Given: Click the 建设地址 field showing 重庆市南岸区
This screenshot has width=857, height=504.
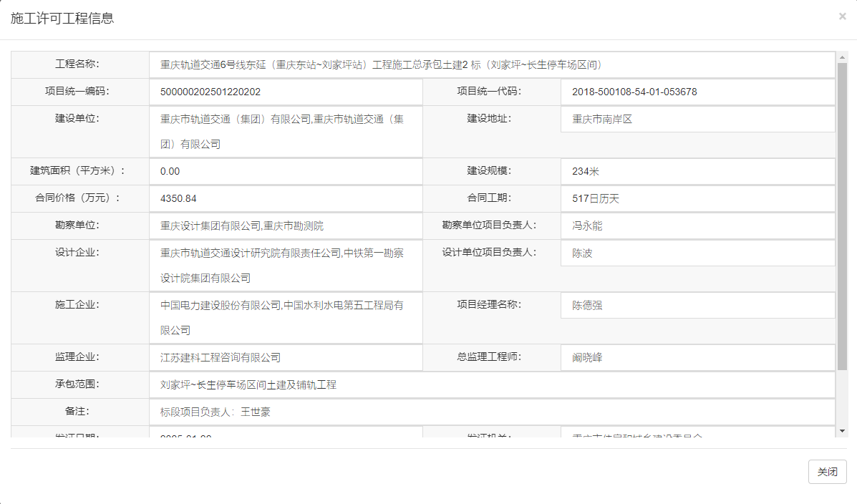Looking at the screenshot, I should coord(697,119).
